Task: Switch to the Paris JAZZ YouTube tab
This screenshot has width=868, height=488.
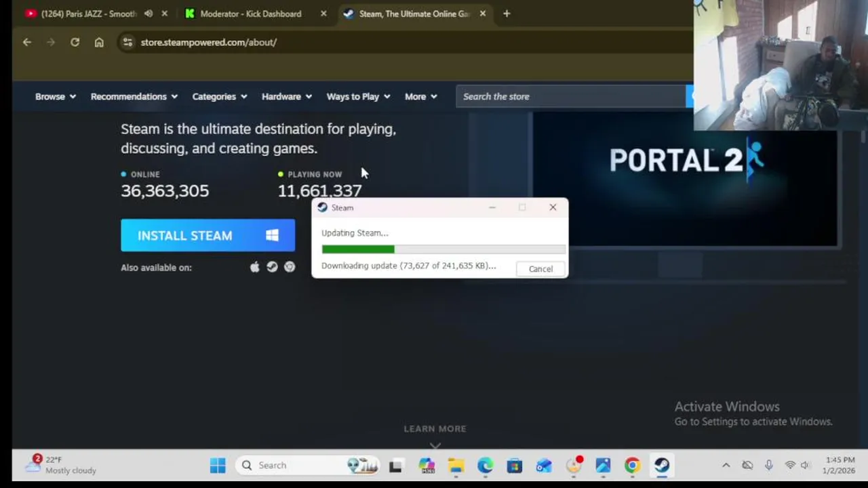Action: point(88,14)
